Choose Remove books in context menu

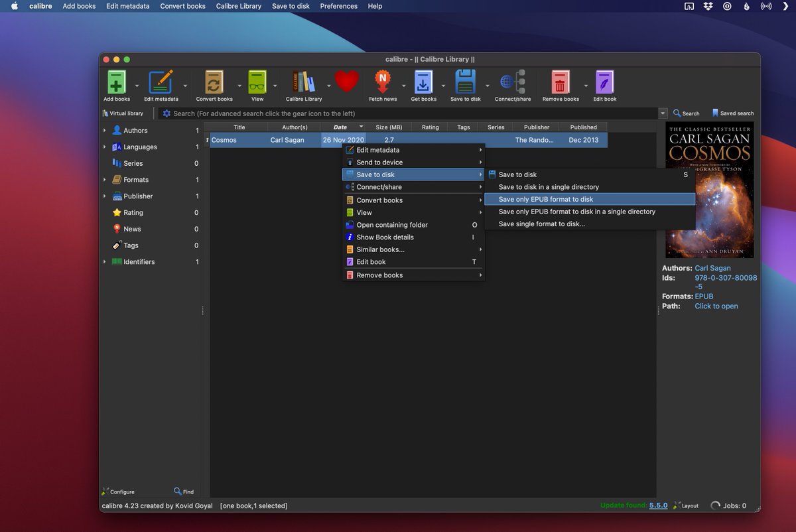coord(413,275)
